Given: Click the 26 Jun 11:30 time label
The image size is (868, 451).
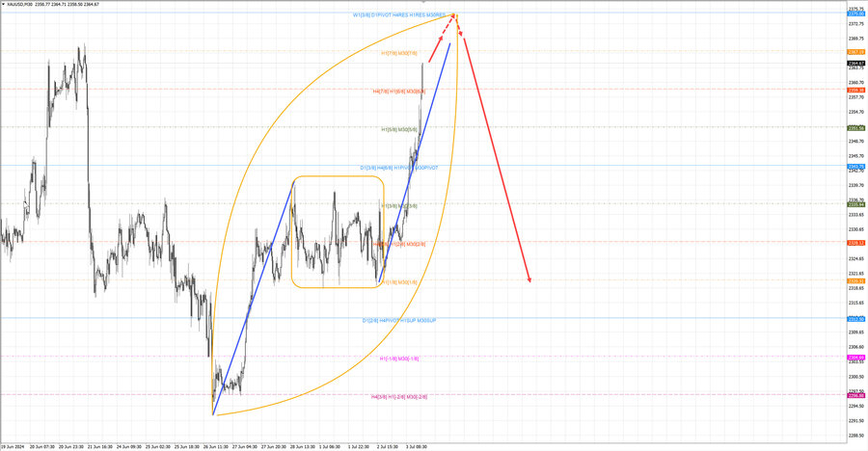Looking at the screenshot, I should pos(216,446).
